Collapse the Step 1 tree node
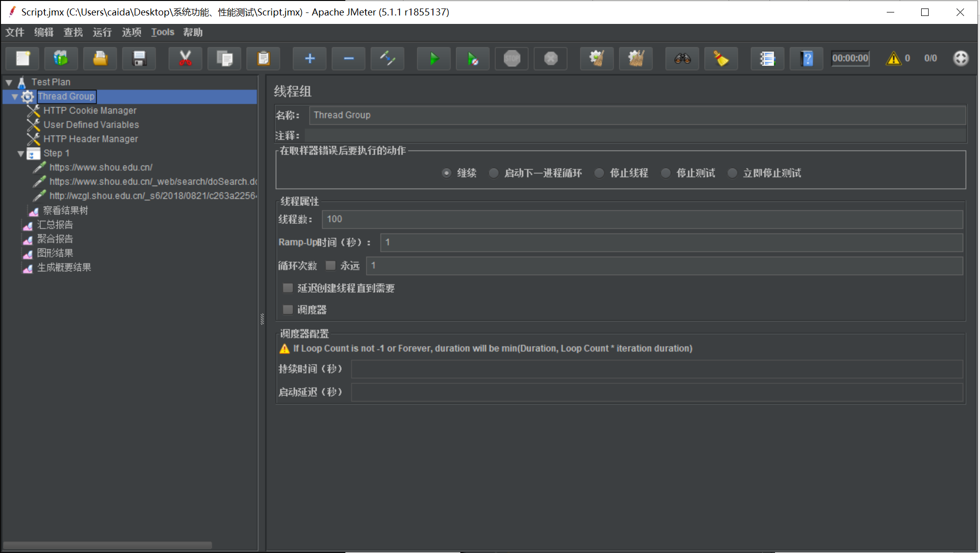The width and height of the screenshot is (980, 553). click(21, 154)
